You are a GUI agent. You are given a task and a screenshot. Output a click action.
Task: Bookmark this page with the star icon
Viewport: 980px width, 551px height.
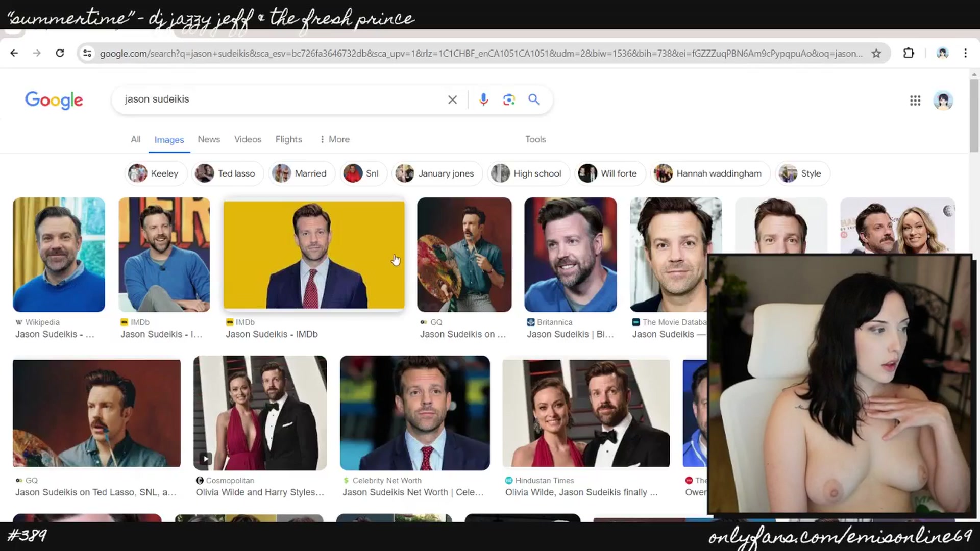tap(876, 53)
